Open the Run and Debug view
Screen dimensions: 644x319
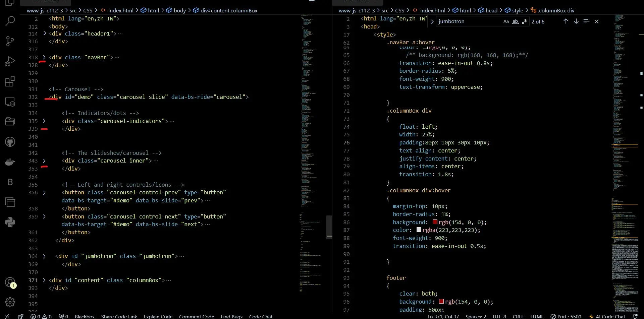(10, 61)
